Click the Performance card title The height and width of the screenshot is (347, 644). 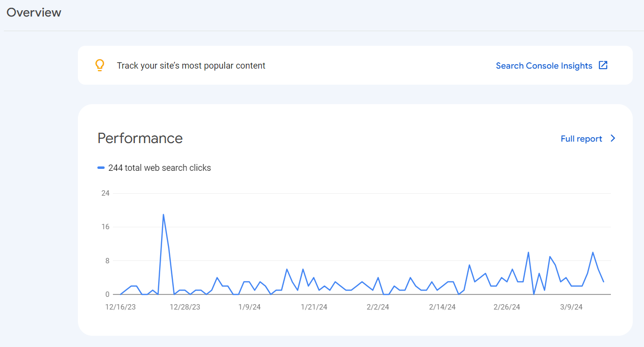pos(140,138)
